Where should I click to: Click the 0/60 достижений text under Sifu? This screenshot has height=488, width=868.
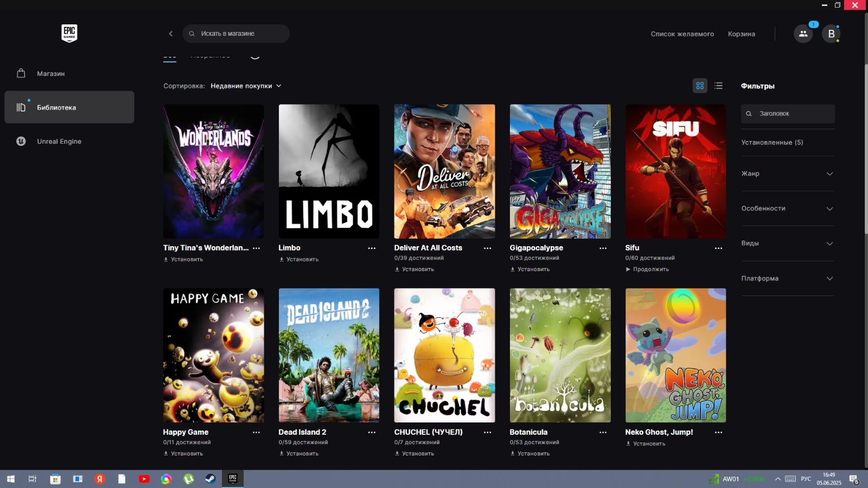point(650,258)
